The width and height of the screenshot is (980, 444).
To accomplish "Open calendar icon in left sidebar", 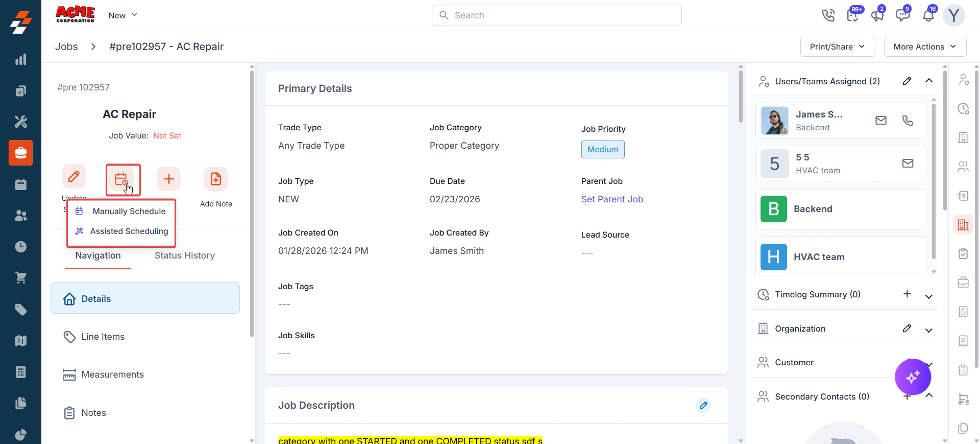I will 20,184.
